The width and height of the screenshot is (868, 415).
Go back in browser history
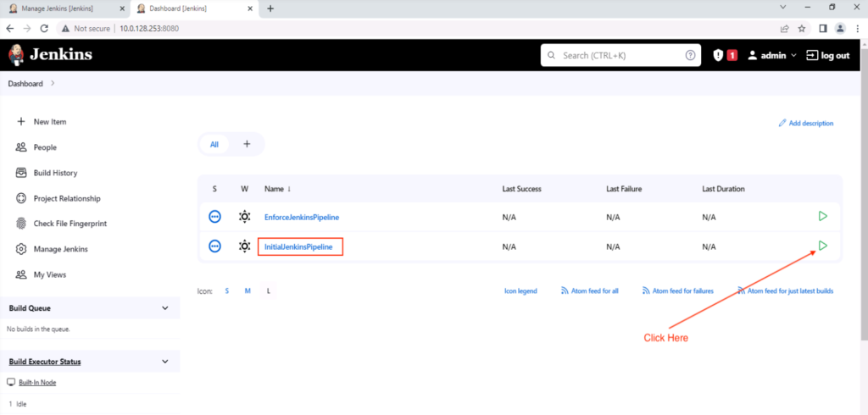point(10,29)
